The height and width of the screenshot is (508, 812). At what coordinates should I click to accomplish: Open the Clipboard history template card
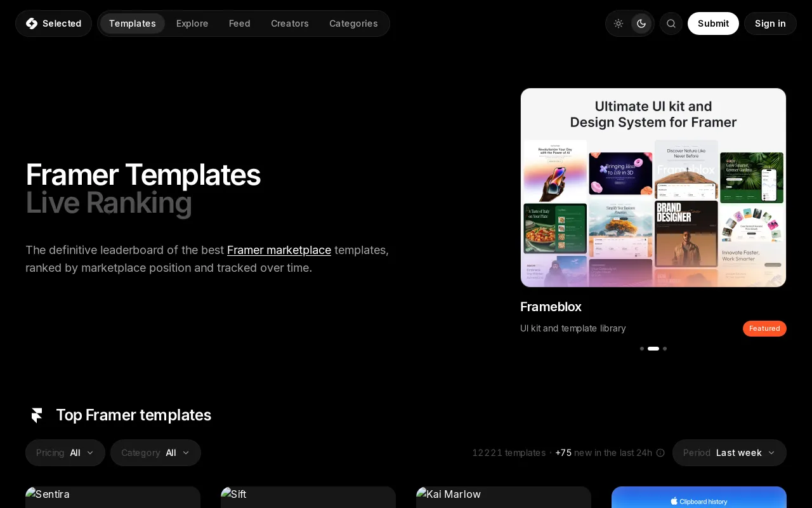(699, 497)
